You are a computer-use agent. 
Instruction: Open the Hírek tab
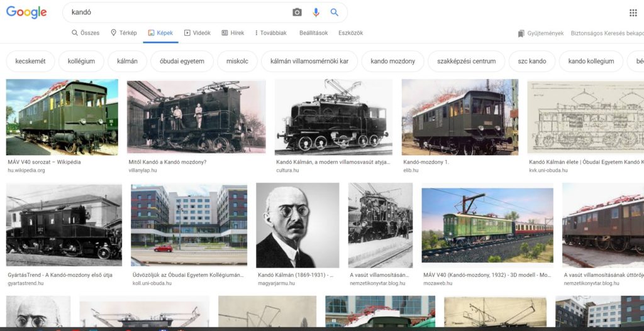[233, 33]
